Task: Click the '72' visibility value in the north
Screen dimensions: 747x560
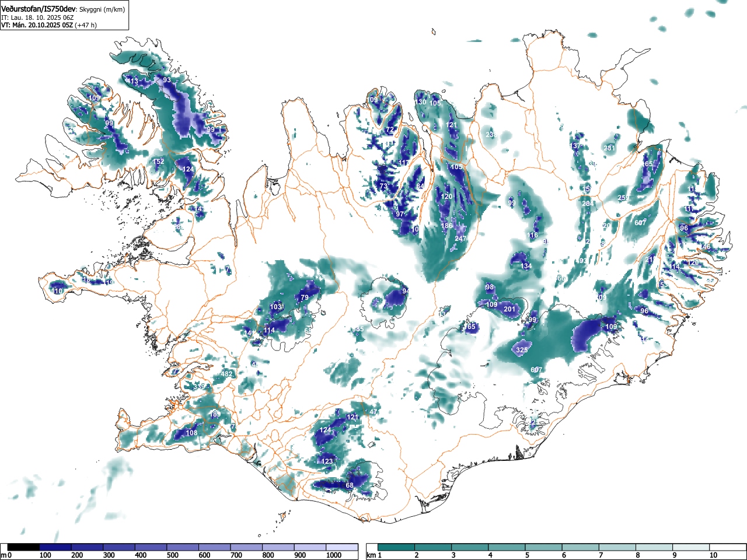Action: pos(390,129)
